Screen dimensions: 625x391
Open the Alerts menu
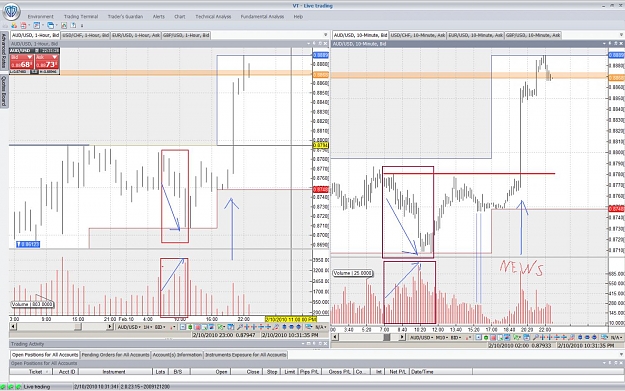point(159,17)
